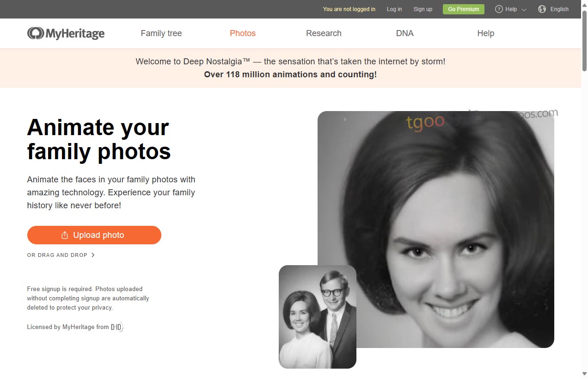Click the small couple portrait thumbnail

(318, 317)
